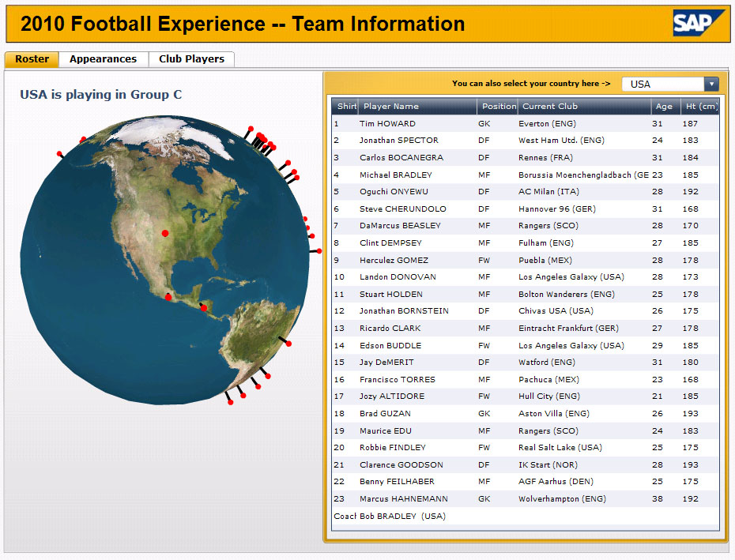735x560 pixels.
Task: Sort table by Player Name column header
Action: 416,107
